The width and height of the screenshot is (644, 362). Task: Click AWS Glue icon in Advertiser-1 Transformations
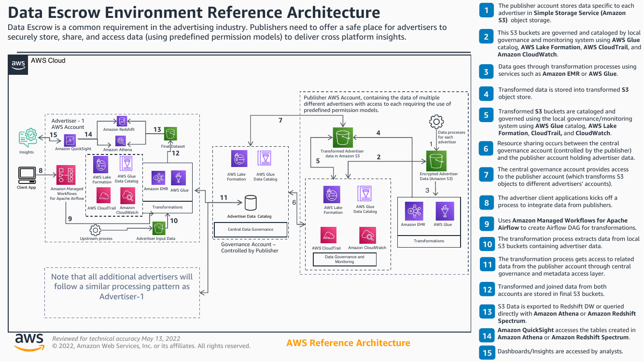179,178
